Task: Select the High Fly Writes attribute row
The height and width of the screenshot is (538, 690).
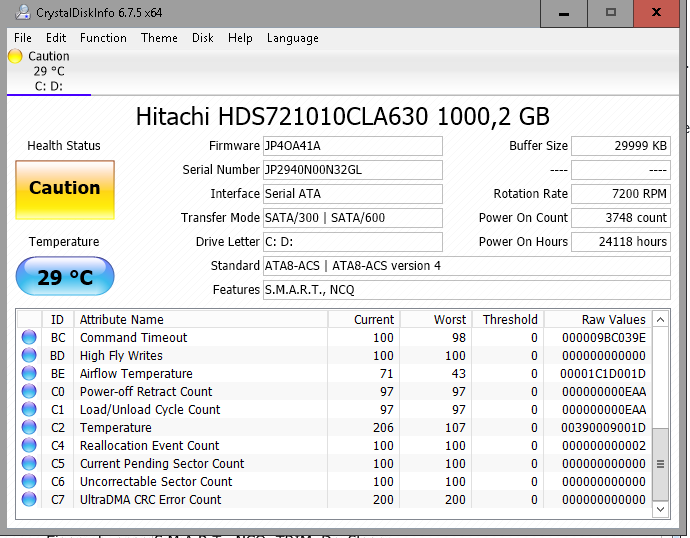Action: [x=334, y=355]
